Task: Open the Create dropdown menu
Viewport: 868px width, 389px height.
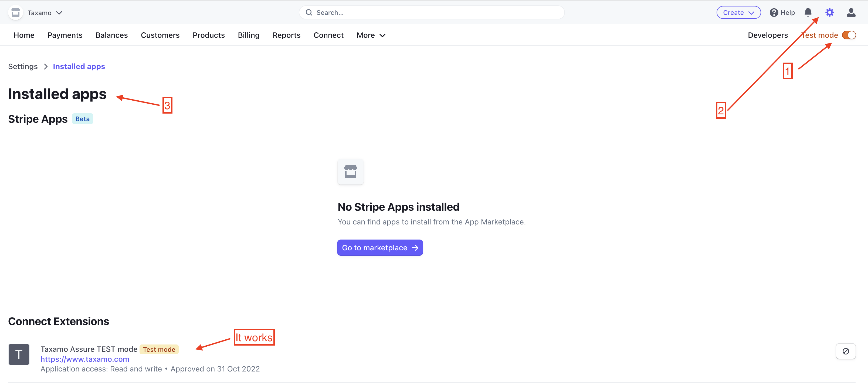Action: coord(738,12)
